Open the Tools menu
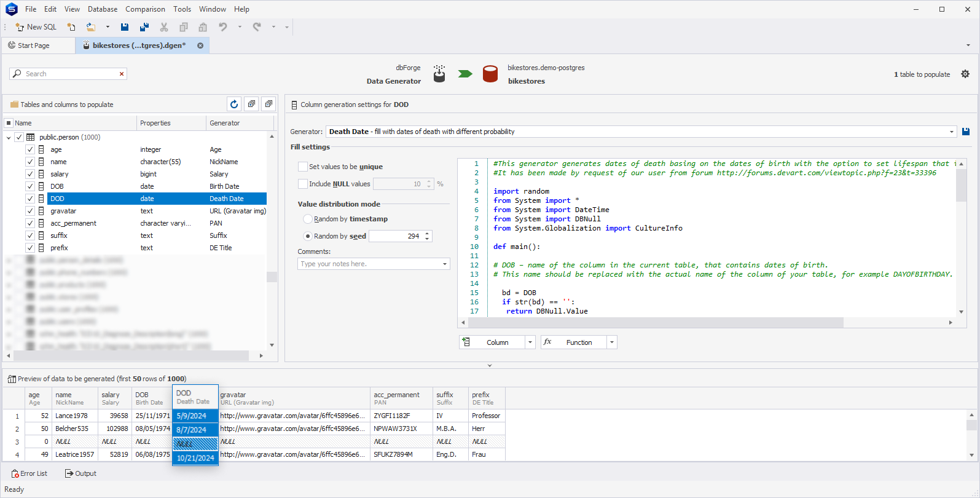The width and height of the screenshot is (980, 498). [182, 9]
